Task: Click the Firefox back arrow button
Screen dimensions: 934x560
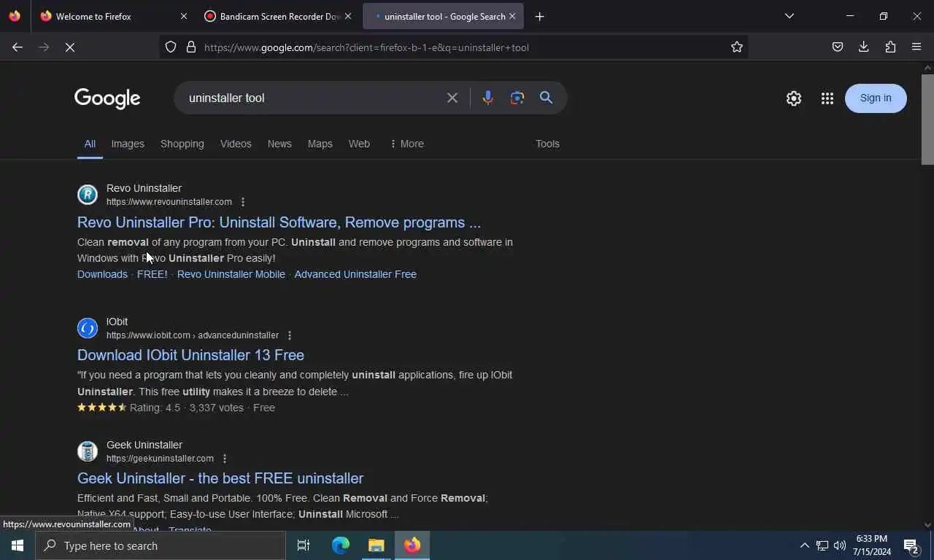Action: pyautogui.click(x=18, y=47)
